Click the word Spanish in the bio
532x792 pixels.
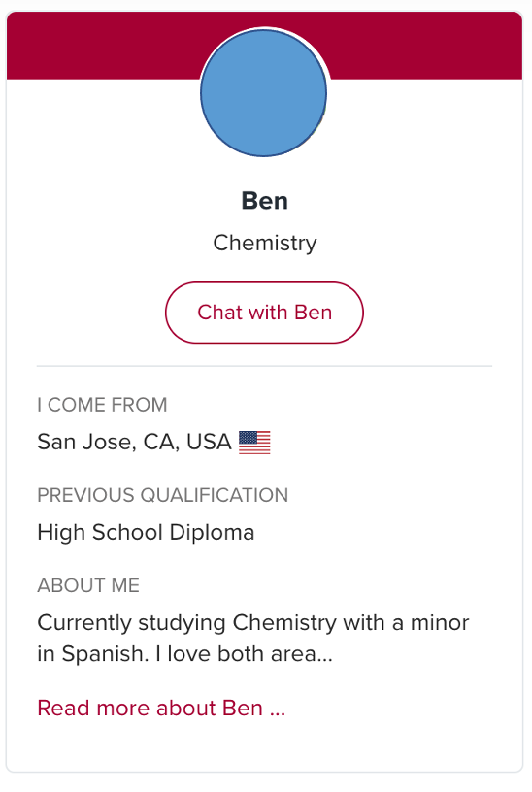[x=105, y=654]
